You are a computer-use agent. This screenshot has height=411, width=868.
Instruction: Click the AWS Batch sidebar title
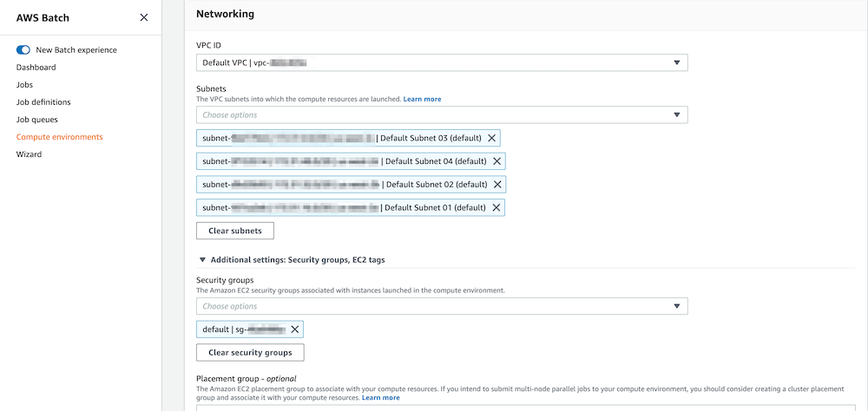pos(43,17)
